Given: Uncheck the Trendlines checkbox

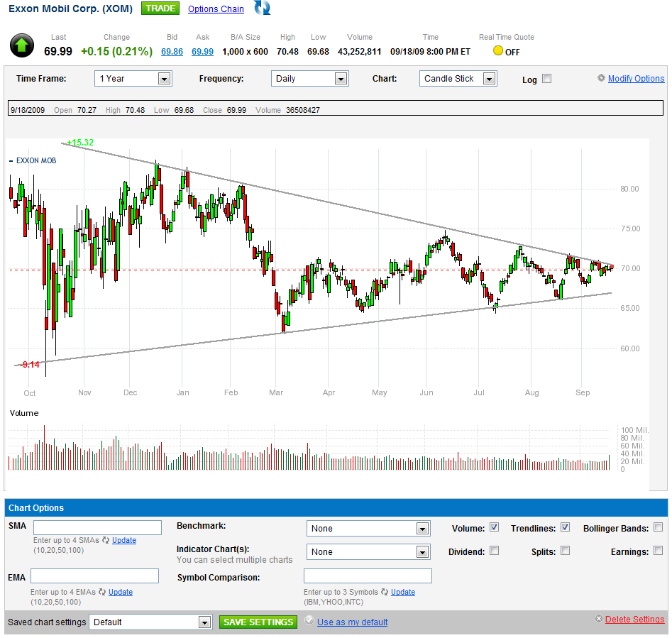Looking at the screenshot, I should pyautogui.click(x=566, y=527).
